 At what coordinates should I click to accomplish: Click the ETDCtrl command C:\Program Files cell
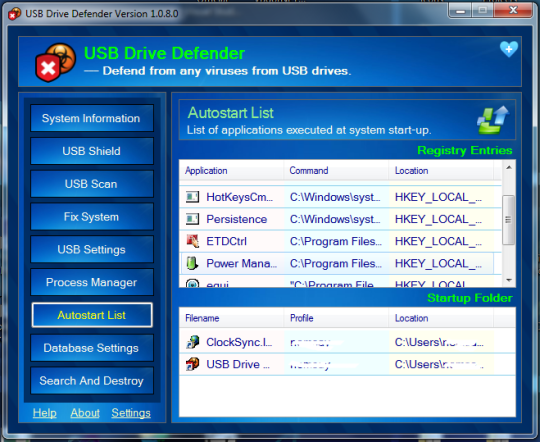[336, 241]
